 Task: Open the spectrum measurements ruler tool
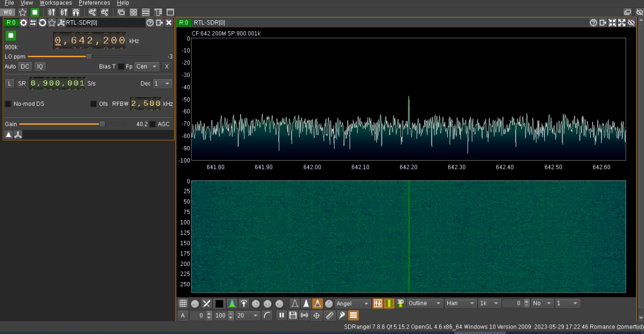(330, 315)
